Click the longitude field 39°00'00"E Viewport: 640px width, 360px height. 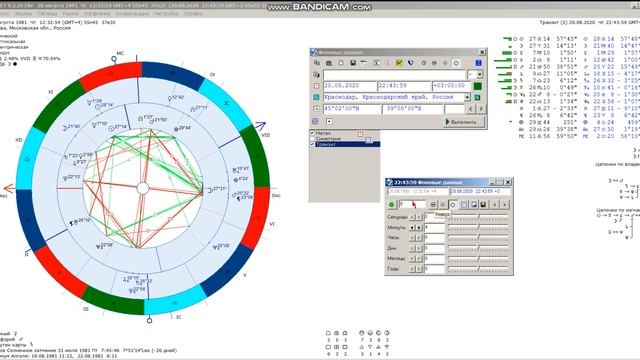(413, 109)
